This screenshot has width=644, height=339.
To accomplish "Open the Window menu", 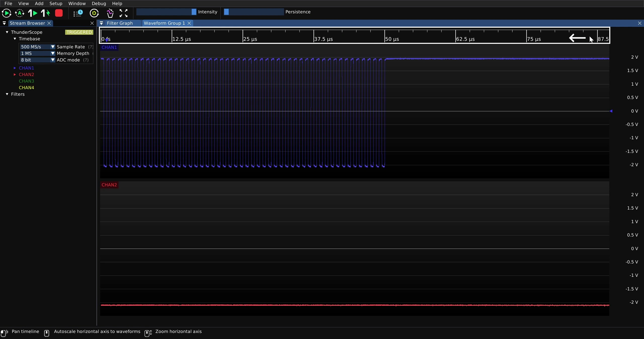I will pyautogui.click(x=77, y=4).
